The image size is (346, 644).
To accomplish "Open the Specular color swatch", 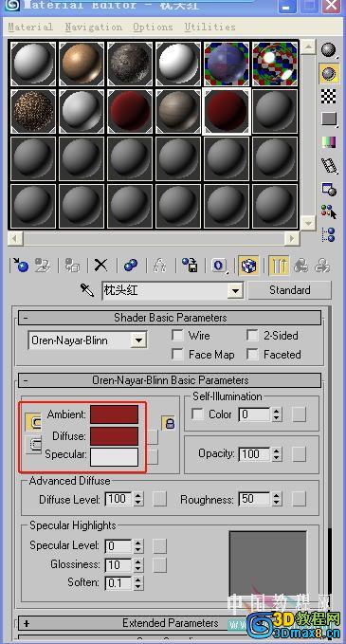I will (x=114, y=457).
